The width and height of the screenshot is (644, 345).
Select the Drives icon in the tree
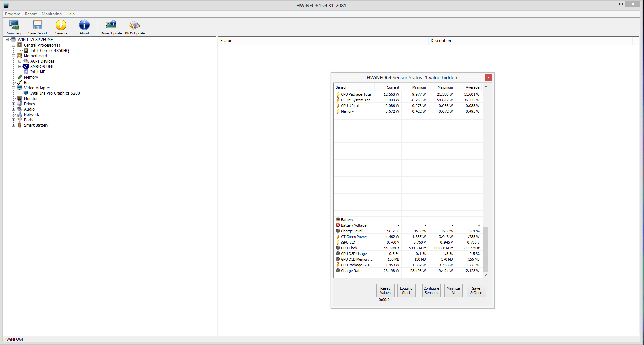coord(20,104)
